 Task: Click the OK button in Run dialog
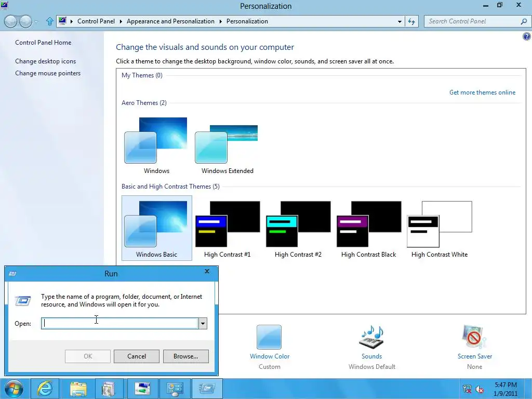[87, 356]
